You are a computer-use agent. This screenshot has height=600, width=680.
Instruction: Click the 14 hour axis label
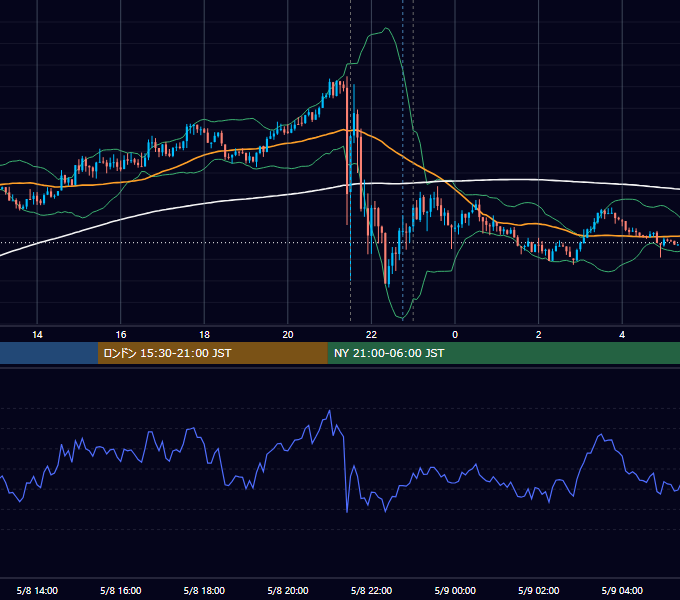[37, 335]
